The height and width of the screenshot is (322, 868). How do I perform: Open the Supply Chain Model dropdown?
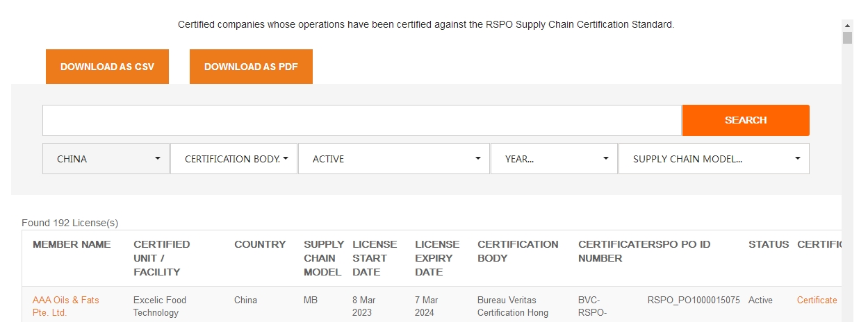[714, 159]
